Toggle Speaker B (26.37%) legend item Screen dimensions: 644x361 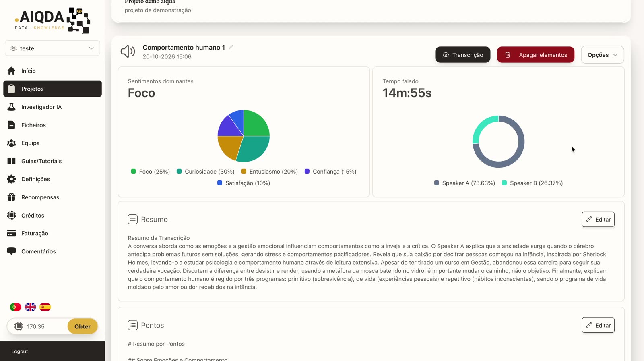coord(533,183)
